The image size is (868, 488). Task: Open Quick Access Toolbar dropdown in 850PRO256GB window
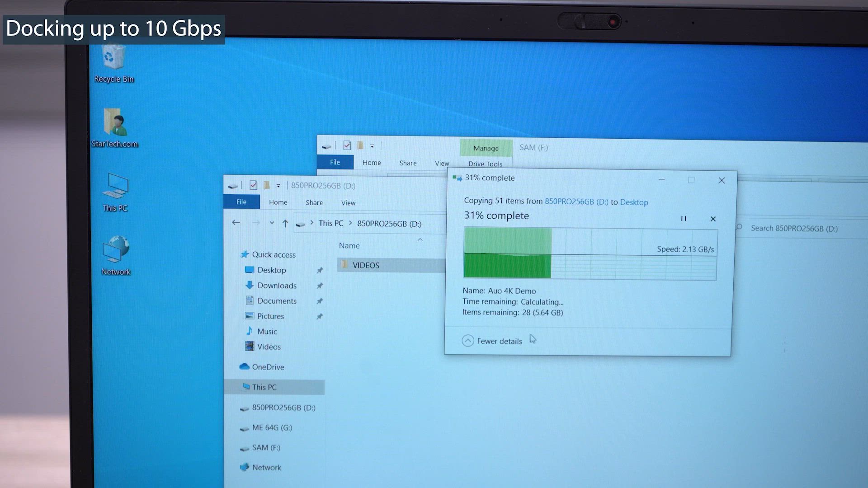point(278,185)
